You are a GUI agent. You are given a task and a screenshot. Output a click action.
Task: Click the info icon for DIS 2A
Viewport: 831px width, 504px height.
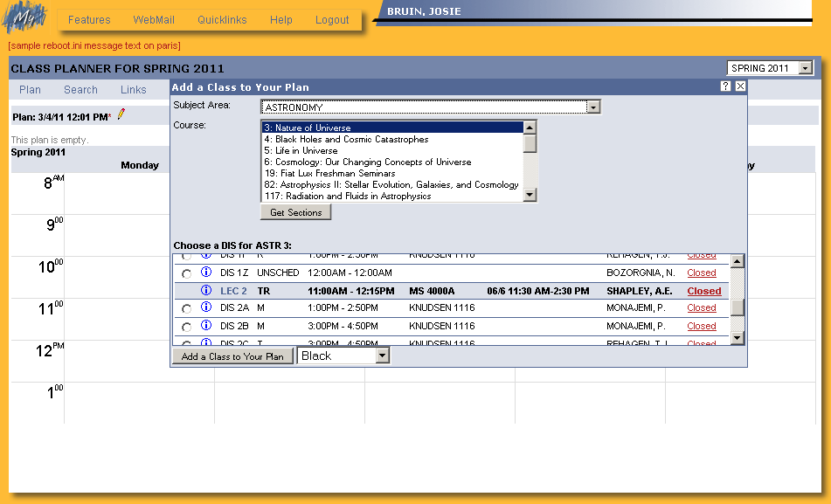pyautogui.click(x=206, y=307)
